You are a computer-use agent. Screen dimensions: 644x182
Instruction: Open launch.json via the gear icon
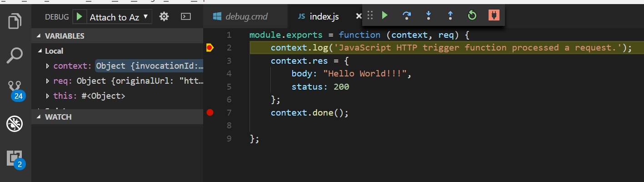pos(164,17)
